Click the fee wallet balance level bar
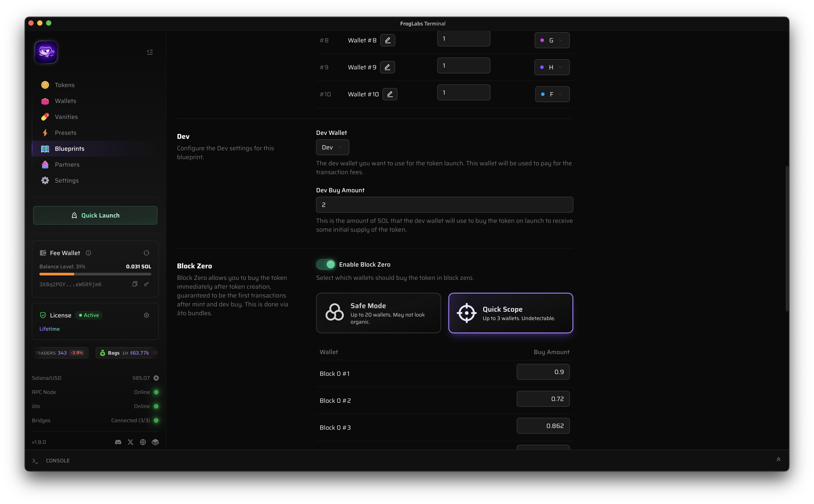The width and height of the screenshot is (814, 504). [95, 274]
